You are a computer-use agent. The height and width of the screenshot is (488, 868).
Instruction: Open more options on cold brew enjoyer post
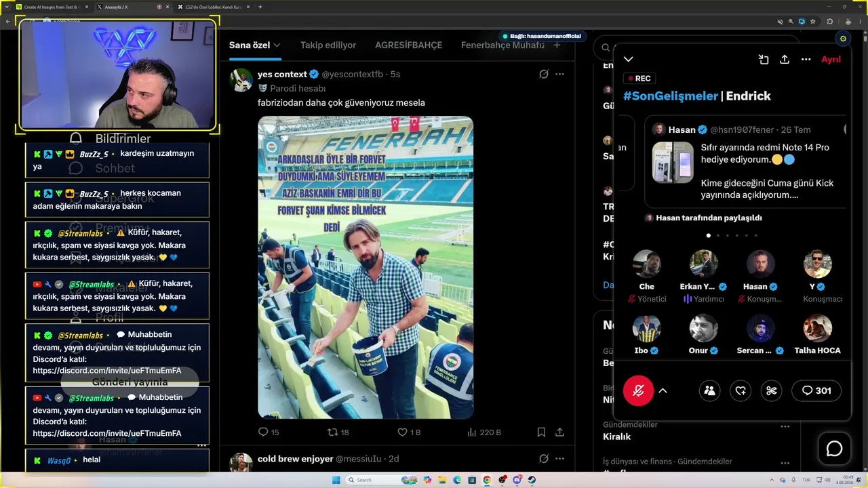[x=559, y=459]
